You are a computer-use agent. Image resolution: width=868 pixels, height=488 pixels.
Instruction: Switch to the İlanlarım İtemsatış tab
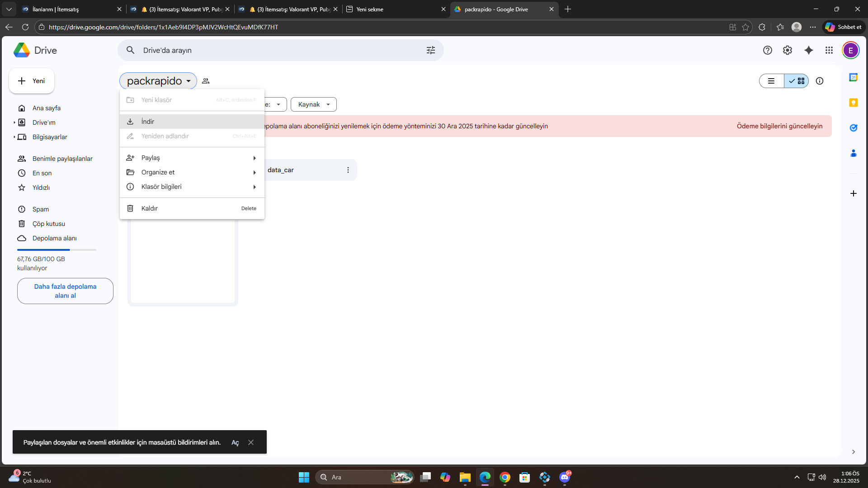pyautogui.click(x=71, y=9)
